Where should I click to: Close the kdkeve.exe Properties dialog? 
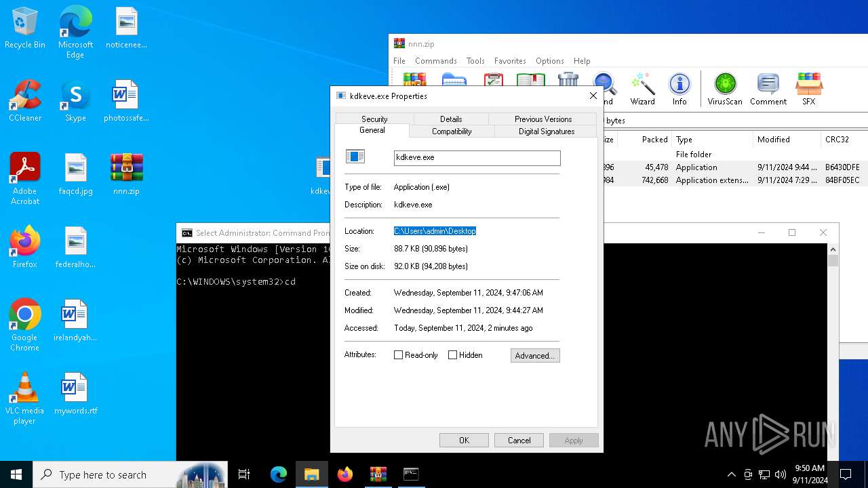[x=593, y=96]
